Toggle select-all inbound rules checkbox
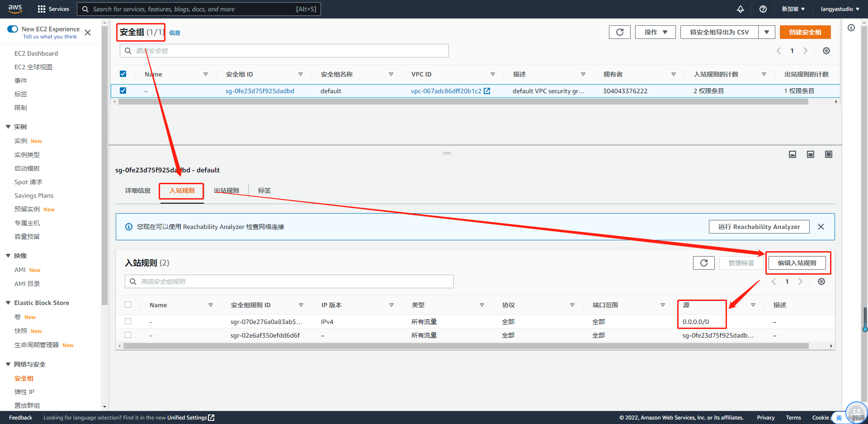 [128, 305]
